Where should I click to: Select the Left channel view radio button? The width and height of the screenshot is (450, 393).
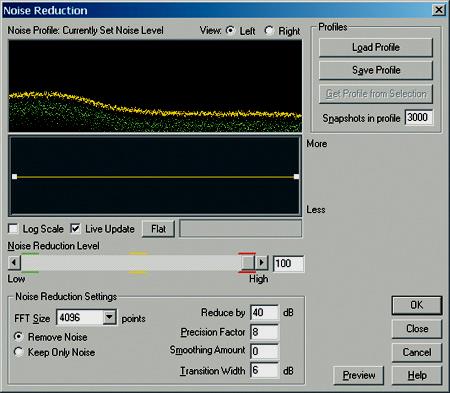230,31
